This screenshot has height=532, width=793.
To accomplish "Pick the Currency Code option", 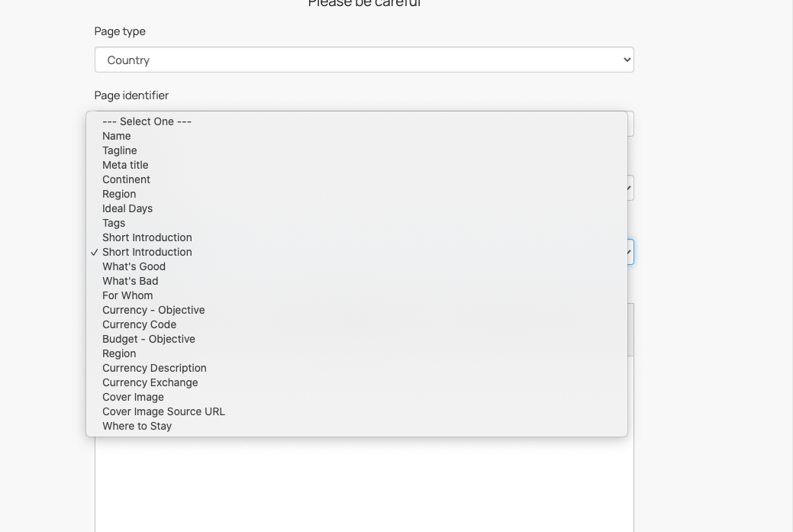I will pyautogui.click(x=356, y=324).
